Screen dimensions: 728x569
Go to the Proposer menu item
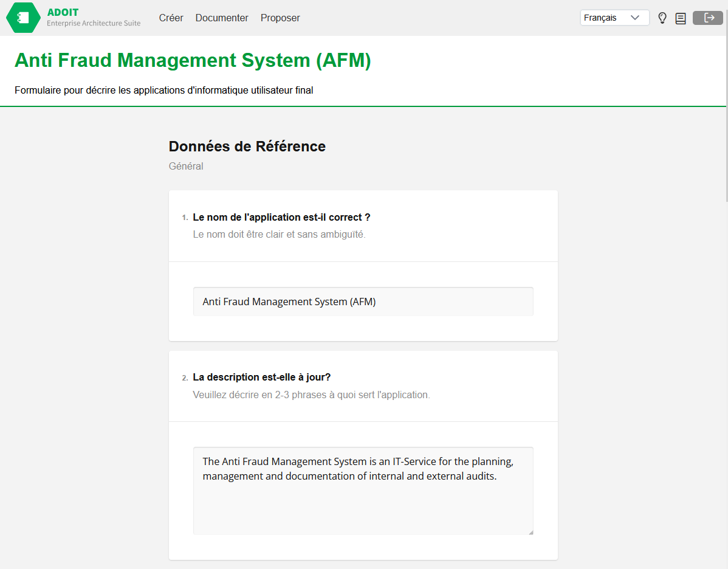(x=280, y=18)
